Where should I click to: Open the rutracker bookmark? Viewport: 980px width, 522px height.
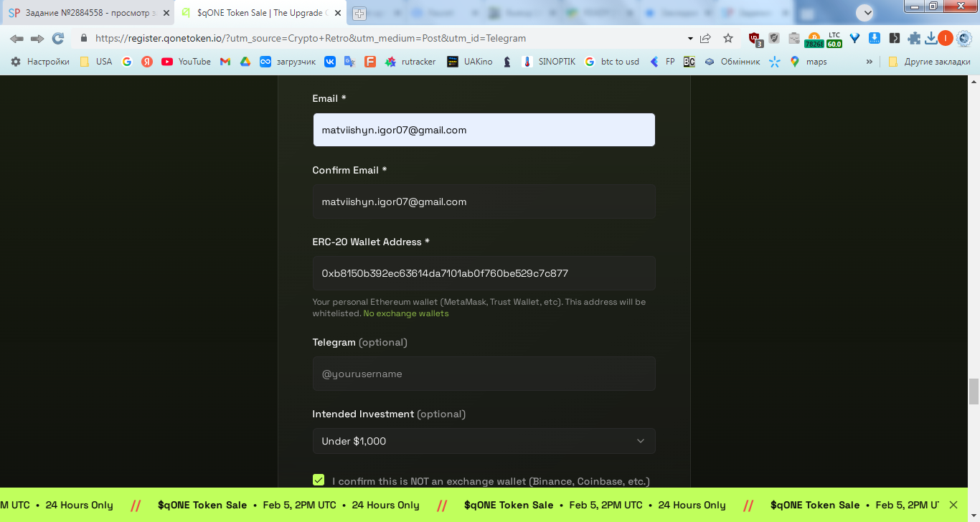410,62
